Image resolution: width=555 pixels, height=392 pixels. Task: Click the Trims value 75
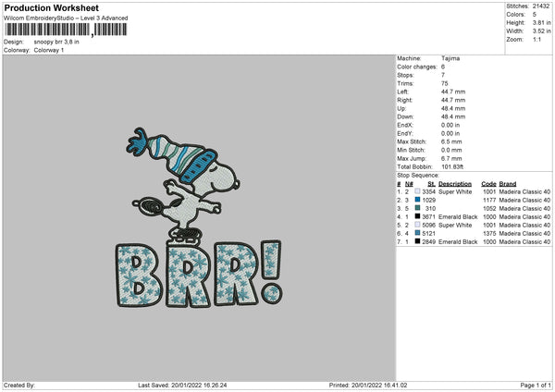coord(445,83)
